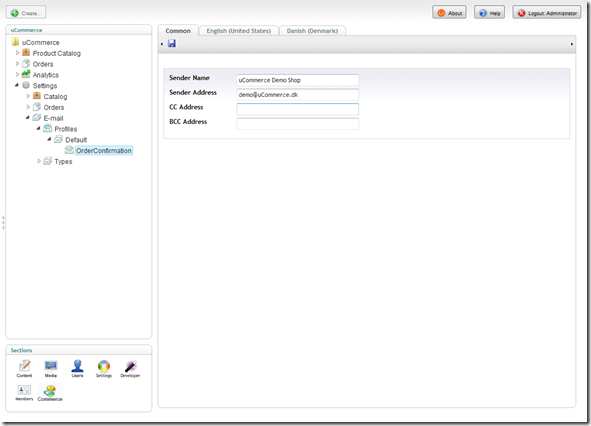The width and height of the screenshot is (591, 426).
Task: Select the Profiles label in tree
Action: pos(66,129)
